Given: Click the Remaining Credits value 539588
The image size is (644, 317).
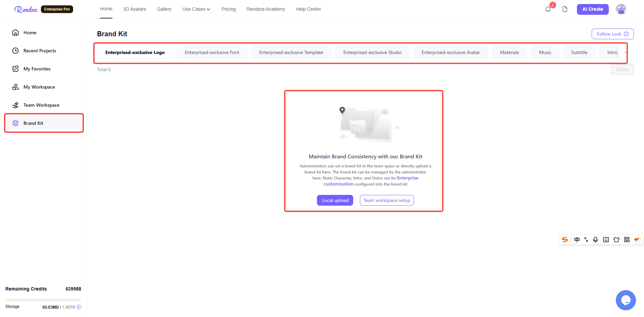Looking at the screenshot, I should 73,289.
